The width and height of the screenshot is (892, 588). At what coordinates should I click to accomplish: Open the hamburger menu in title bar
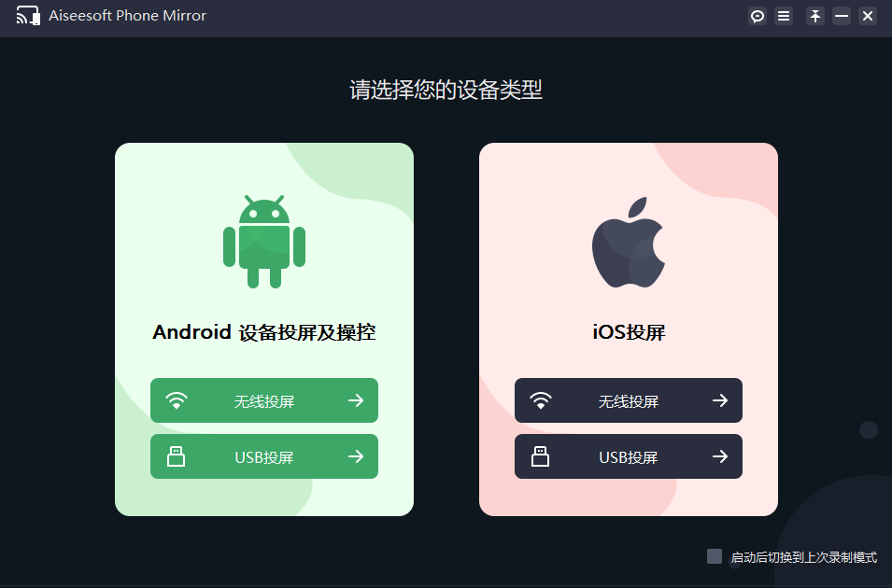coord(784,16)
